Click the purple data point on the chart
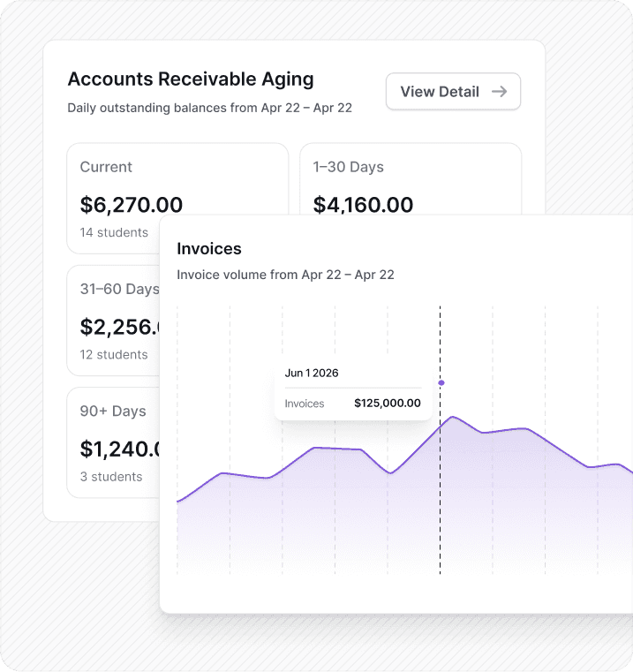The height and width of the screenshot is (672, 633). [441, 382]
